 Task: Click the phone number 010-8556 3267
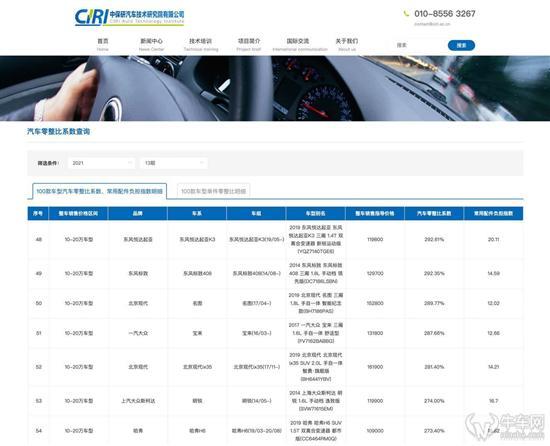pos(445,14)
